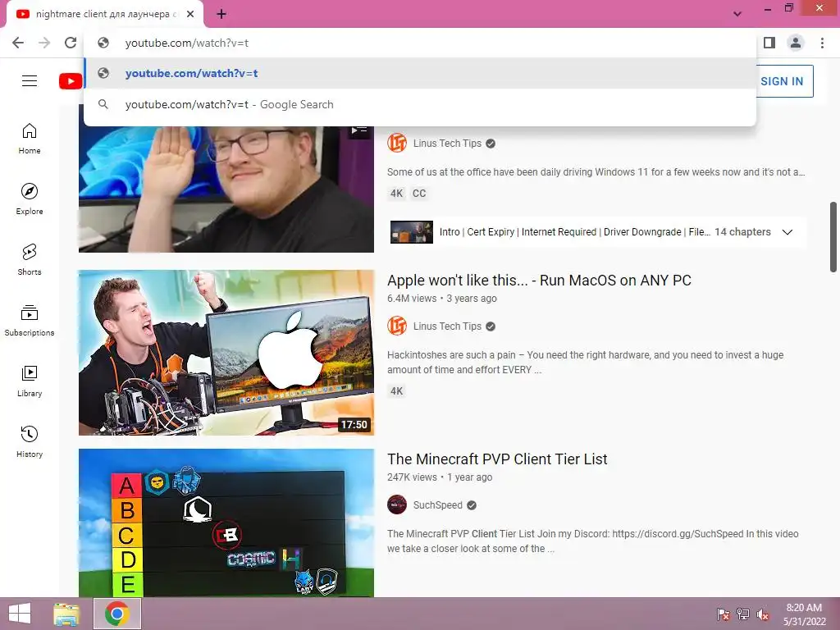
Task: Open 'Apple won't like this' video title
Action: (x=539, y=281)
